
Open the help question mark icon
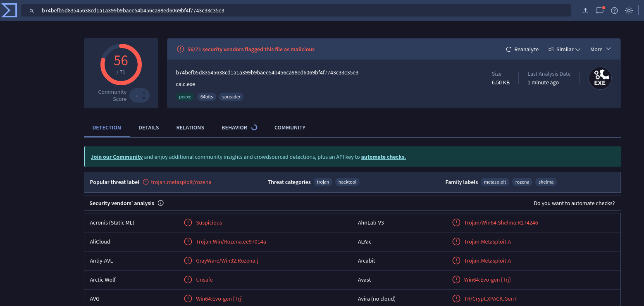pos(614,11)
